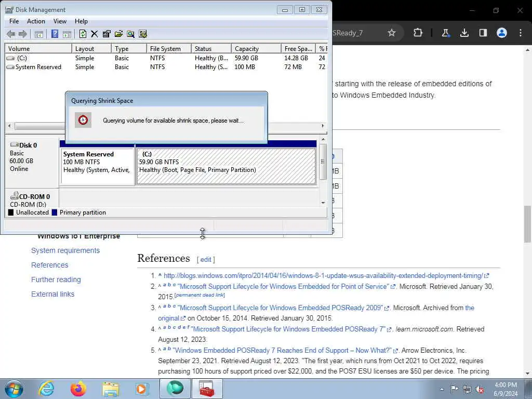Open Properties from the Disk Management toolbar

point(106,34)
